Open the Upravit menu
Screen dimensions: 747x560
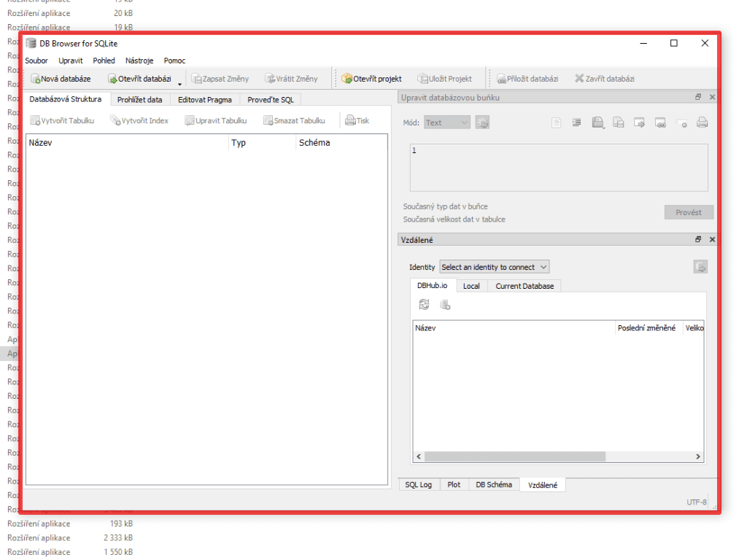pos(71,61)
